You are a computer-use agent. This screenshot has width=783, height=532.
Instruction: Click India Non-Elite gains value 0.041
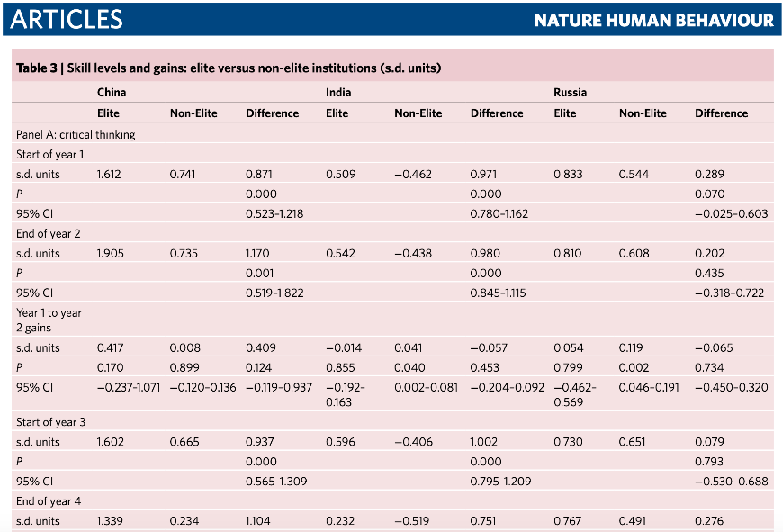tap(408, 347)
